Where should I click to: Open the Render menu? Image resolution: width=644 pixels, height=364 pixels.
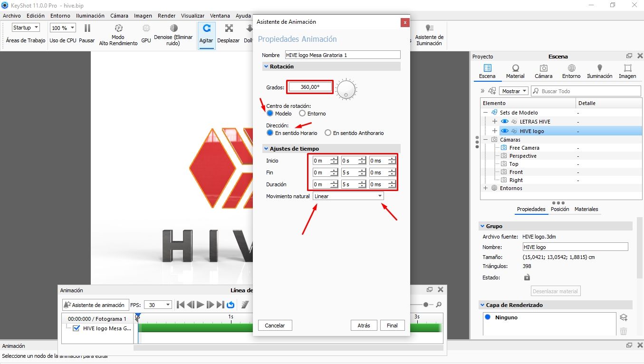(167, 16)
